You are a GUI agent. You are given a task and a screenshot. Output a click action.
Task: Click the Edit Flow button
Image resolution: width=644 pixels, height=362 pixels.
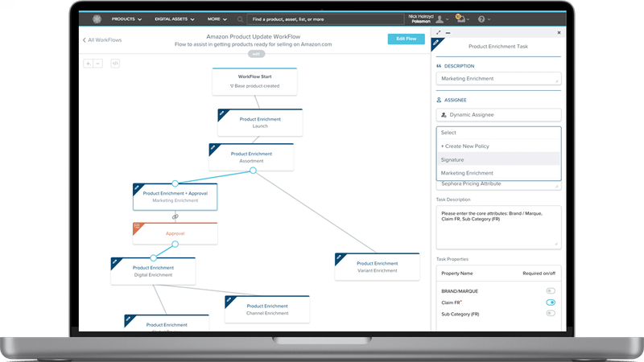click(x=407, y=39)
